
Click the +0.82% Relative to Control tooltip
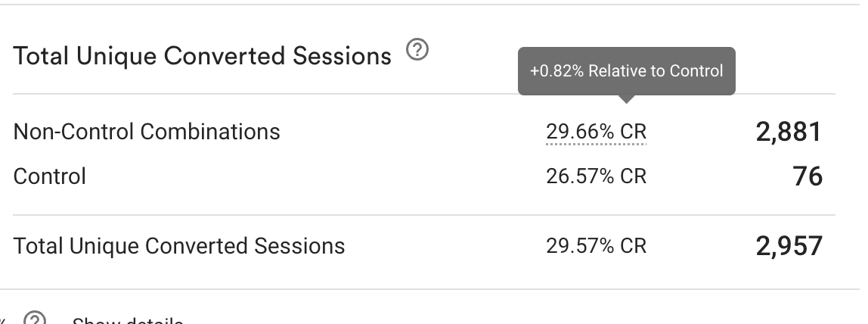pos(627,71)
